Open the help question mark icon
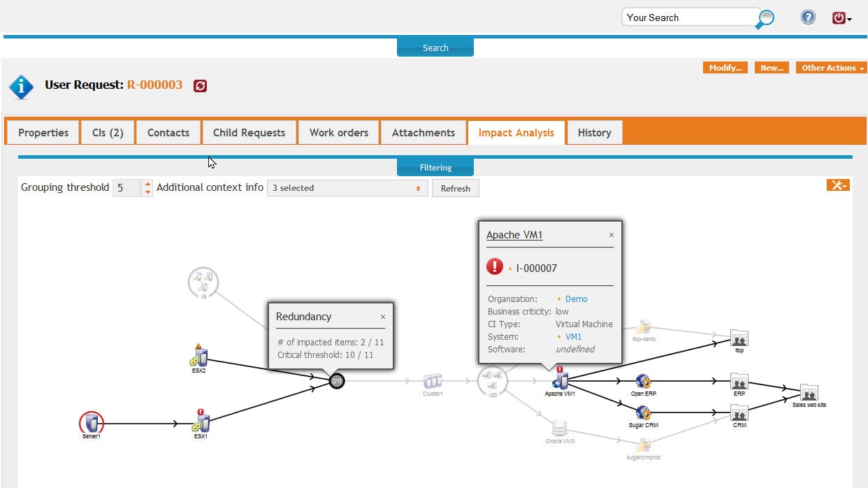 (x=808, y=17)
